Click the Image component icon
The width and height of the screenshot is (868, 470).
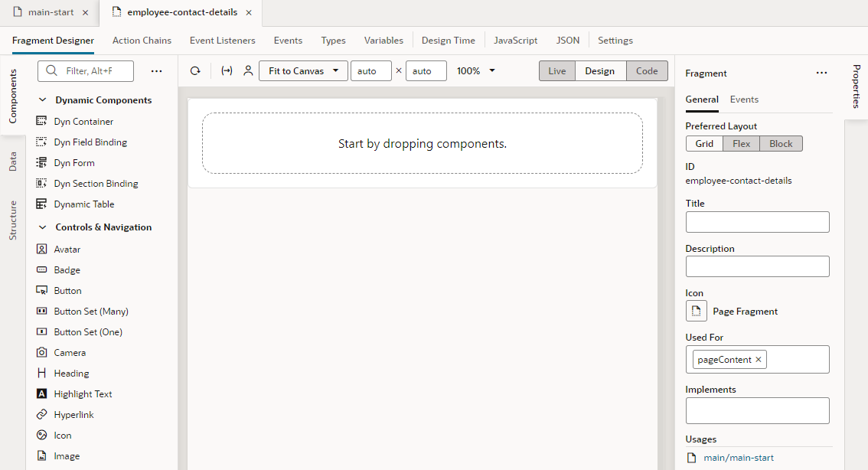coord(41,455)
